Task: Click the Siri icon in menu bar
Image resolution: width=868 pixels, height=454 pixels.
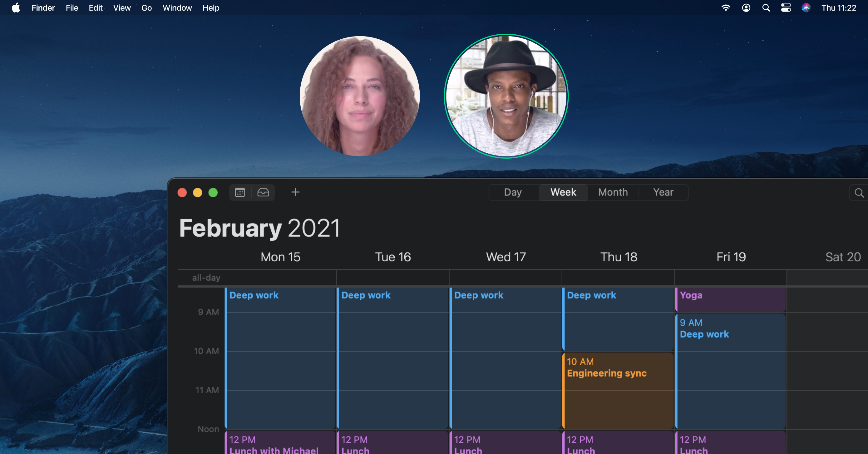Action: [x=806, y=8]
